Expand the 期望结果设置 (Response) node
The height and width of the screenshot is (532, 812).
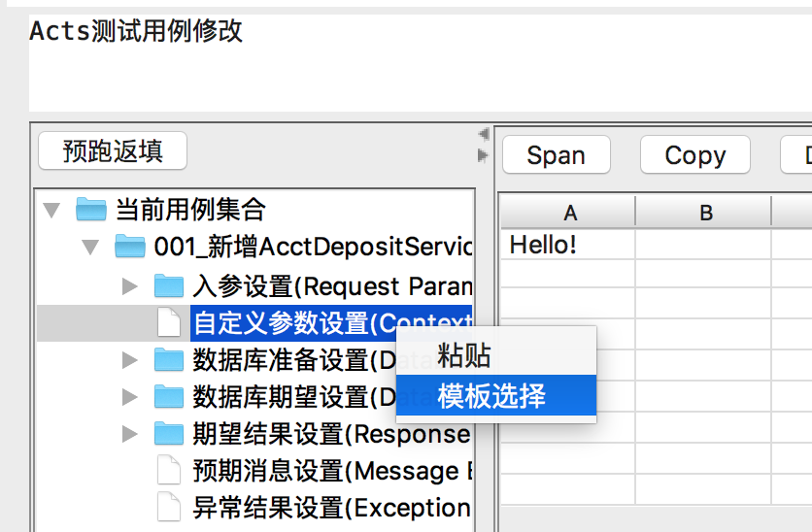click(129, 434)
